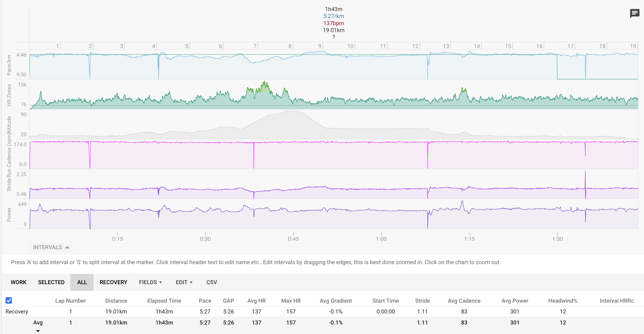Click the Avg HR column header
Viewport: 644px width, 334px height.
256,301
